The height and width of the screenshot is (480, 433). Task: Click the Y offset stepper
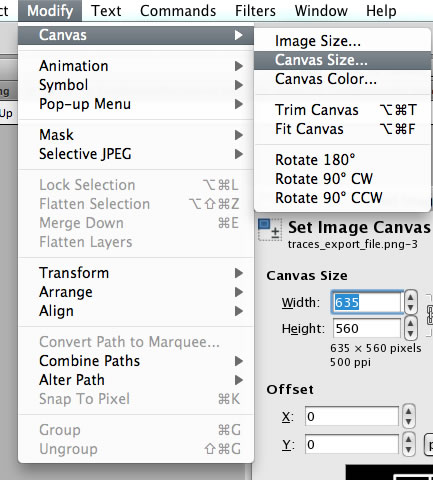tap(408, 444)
